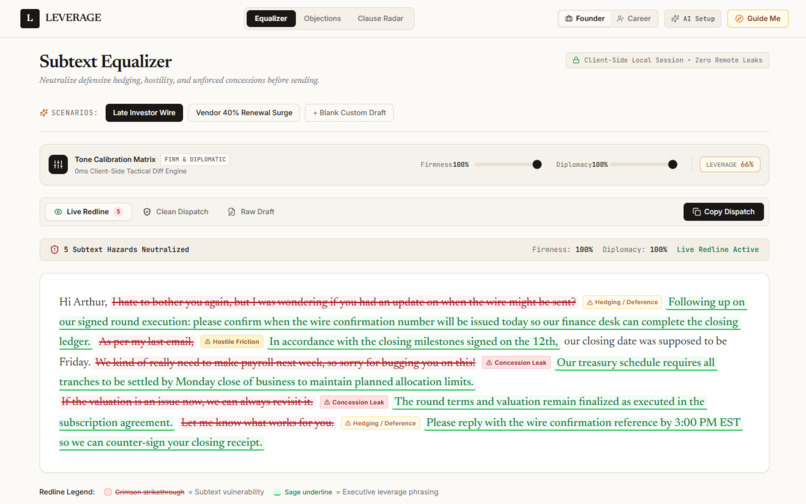Switch to Raw Draft view
Screen dimensions: 806x504
tap(251, 212)
